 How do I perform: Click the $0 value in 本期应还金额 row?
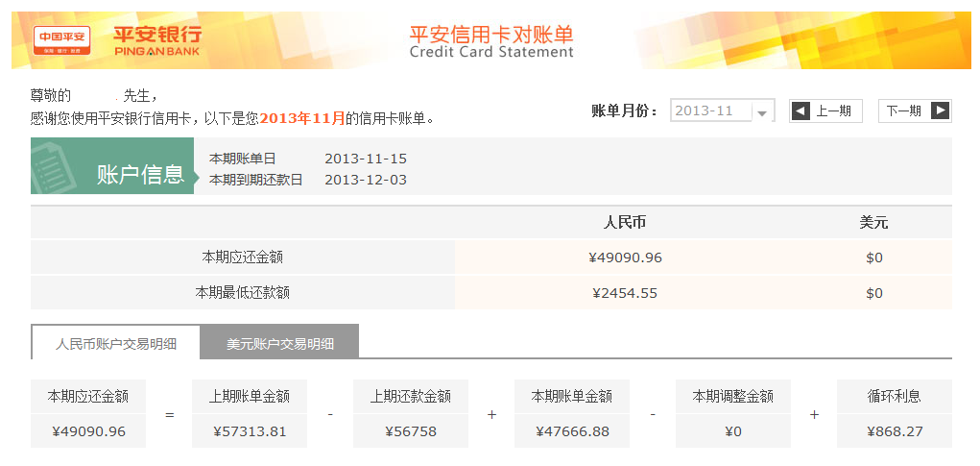874,258
